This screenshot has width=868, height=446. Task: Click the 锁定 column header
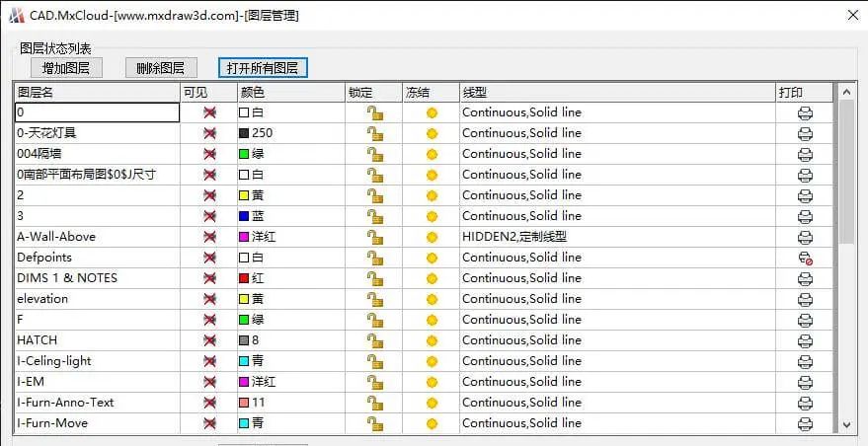(x=373, y=93)
